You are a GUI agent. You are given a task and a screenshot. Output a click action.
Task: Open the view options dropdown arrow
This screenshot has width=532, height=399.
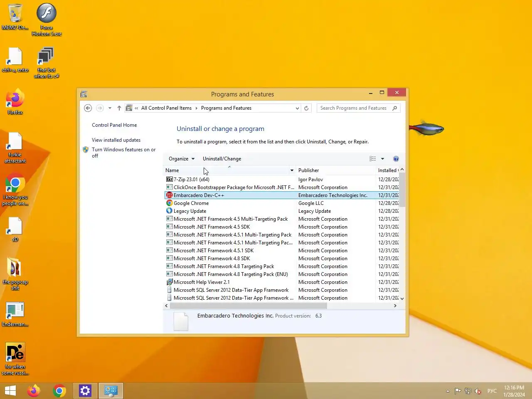[x=382, y=159]
